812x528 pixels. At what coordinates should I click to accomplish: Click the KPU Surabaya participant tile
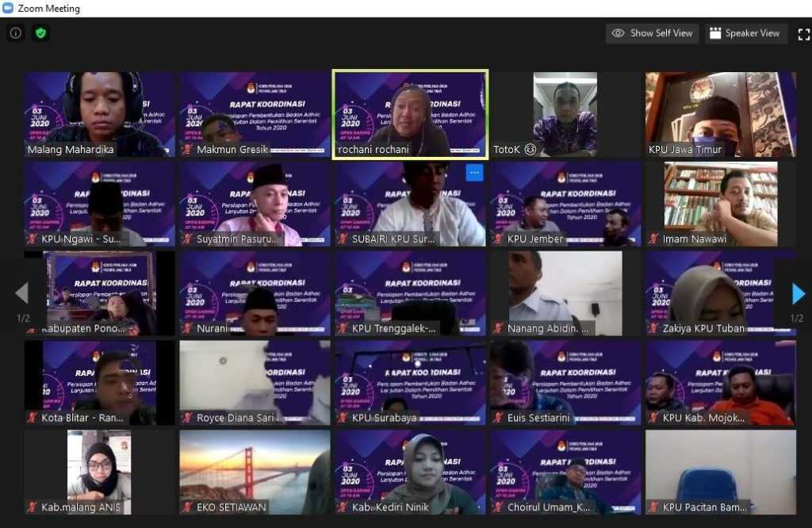[x=410, y=382]
